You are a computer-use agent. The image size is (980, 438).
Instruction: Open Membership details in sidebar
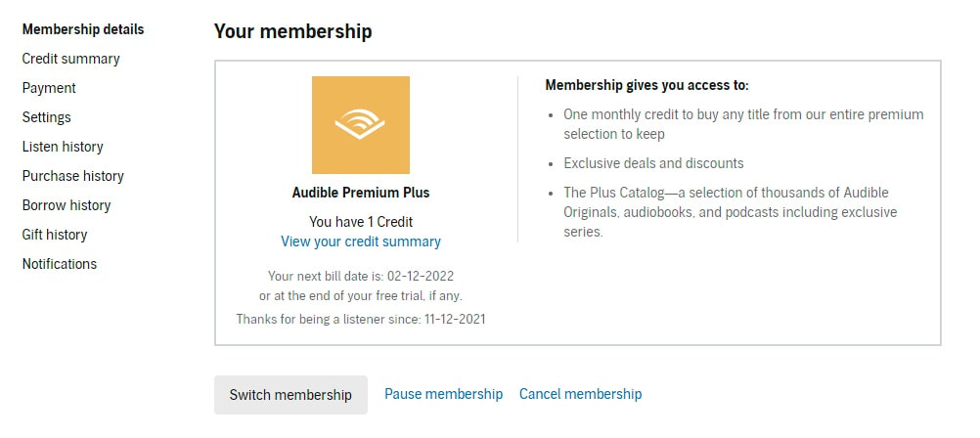pyautogui.click(x=83, y=29)
